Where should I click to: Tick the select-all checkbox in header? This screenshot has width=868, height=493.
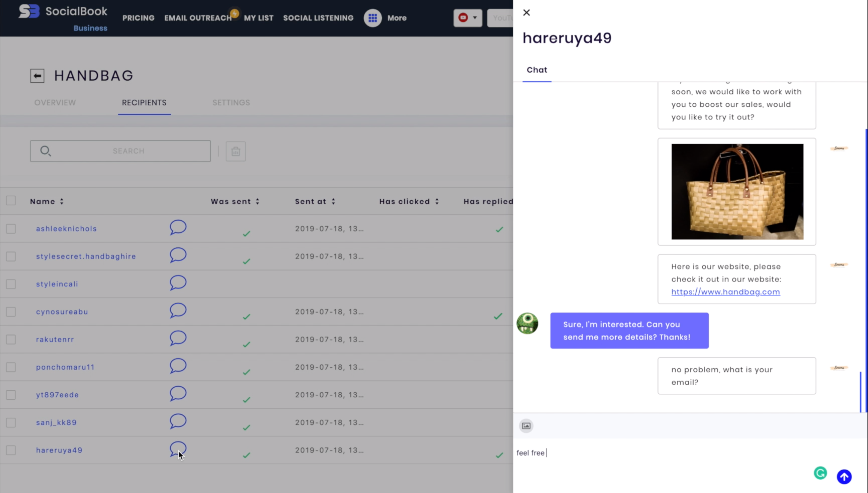(11, 201)
